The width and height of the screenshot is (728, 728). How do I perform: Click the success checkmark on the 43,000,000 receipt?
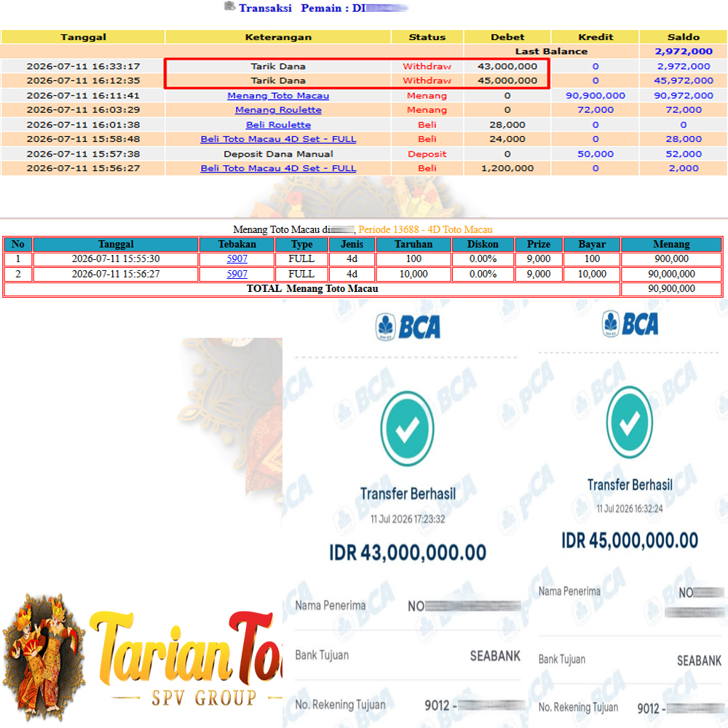407,429
